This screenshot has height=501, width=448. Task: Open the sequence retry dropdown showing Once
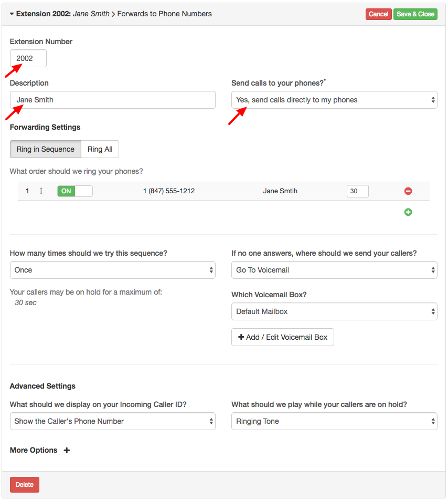click(x=112, y=270)
